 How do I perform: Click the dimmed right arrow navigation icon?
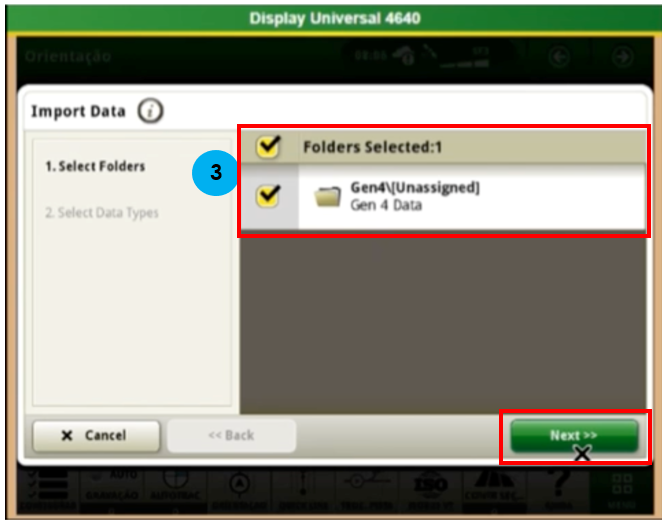click(x=622, y=57)
